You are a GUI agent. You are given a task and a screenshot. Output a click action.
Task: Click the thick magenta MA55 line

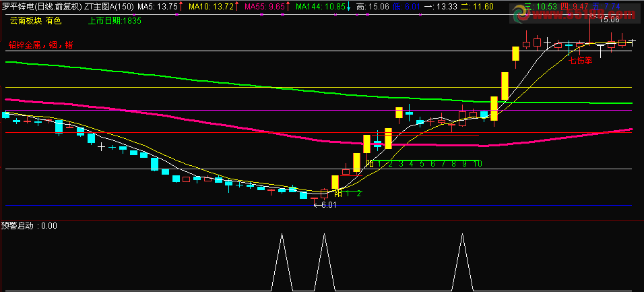click(x=247, y=128)
